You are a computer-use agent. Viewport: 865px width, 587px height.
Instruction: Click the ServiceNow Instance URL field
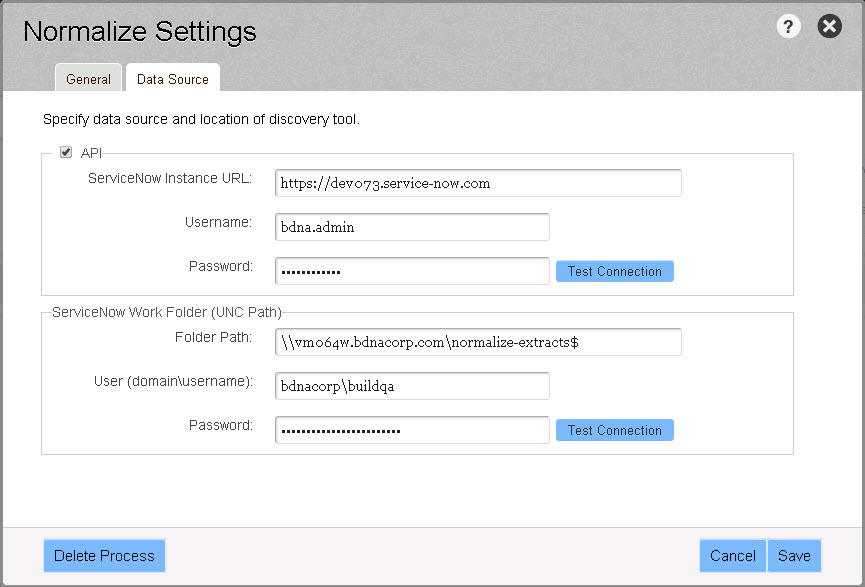(478, 183)
